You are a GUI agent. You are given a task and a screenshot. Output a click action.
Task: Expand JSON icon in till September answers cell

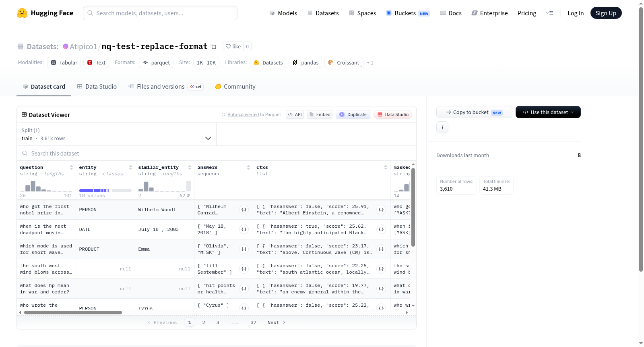click(x=244, y=269)
